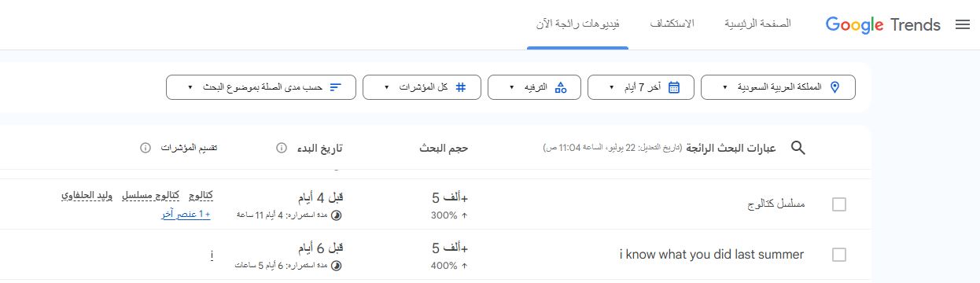Click the location pin icon in country filter
980x283 pixels.
pos(835,87)
